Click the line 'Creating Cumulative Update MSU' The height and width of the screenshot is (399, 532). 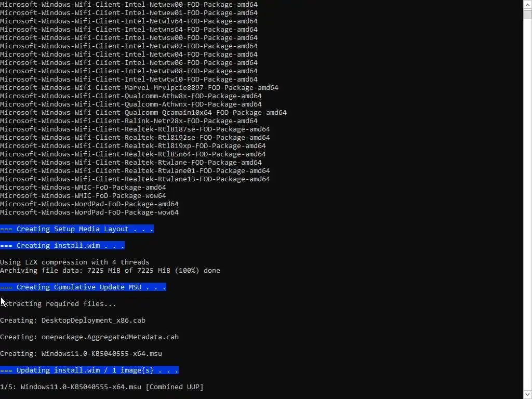coord(83,287)
